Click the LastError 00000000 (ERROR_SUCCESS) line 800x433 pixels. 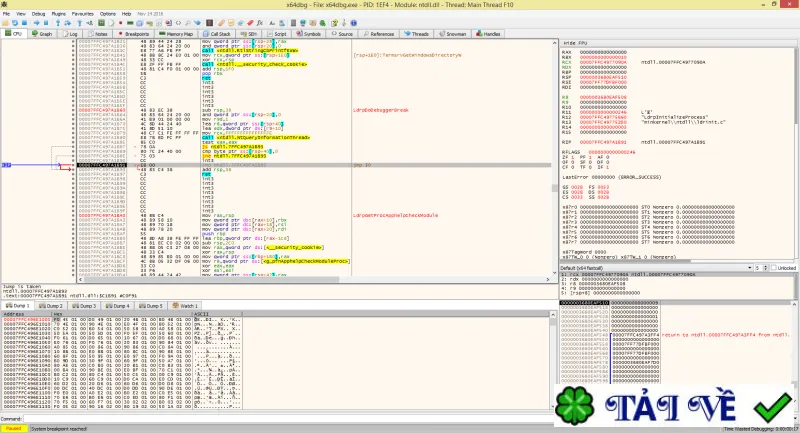point(611,177)
